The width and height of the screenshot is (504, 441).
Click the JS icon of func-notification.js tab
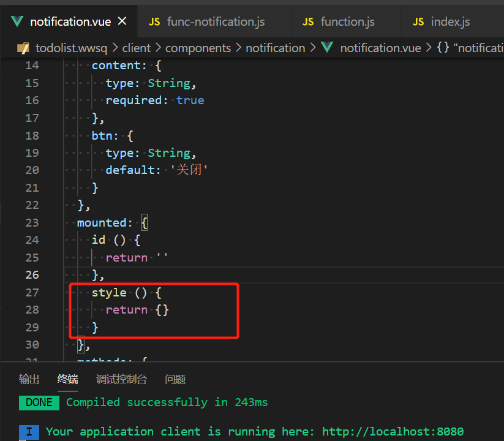[x=154, y=22]
